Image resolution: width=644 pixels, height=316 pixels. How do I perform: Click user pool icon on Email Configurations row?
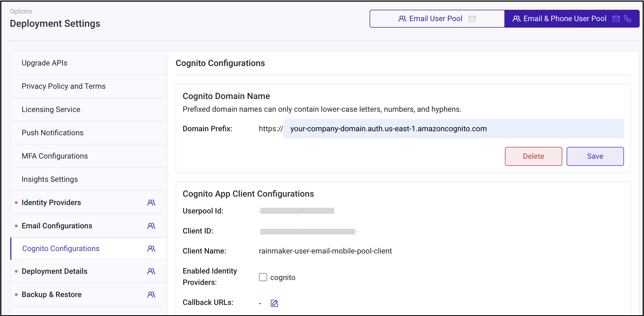pyautogui.click(x=151, y=226)
